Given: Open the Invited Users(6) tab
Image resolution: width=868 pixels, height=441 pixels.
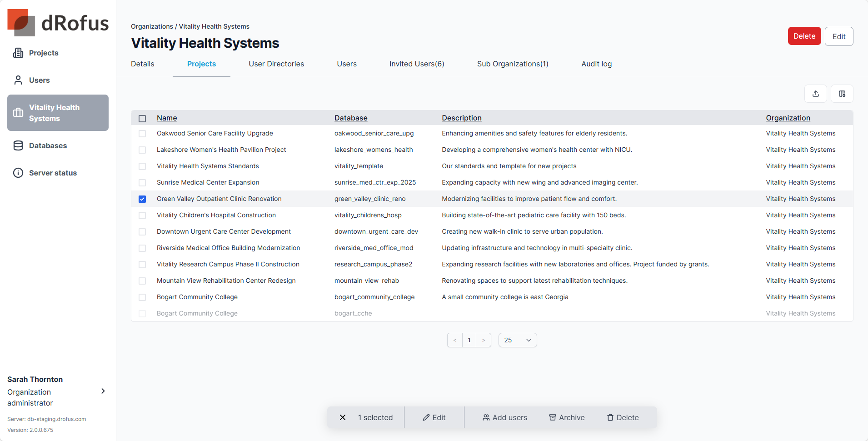Looking at the screenshot, I should tap(416, 64).
